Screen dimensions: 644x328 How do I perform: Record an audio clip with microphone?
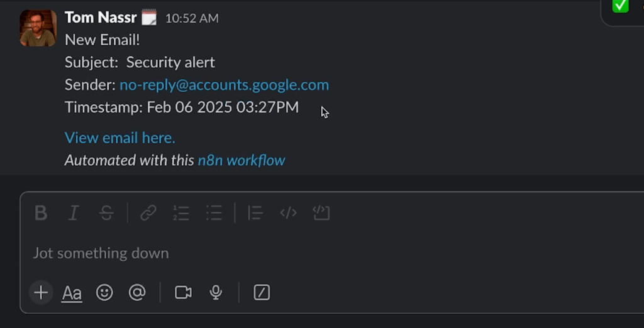(216, 292)
